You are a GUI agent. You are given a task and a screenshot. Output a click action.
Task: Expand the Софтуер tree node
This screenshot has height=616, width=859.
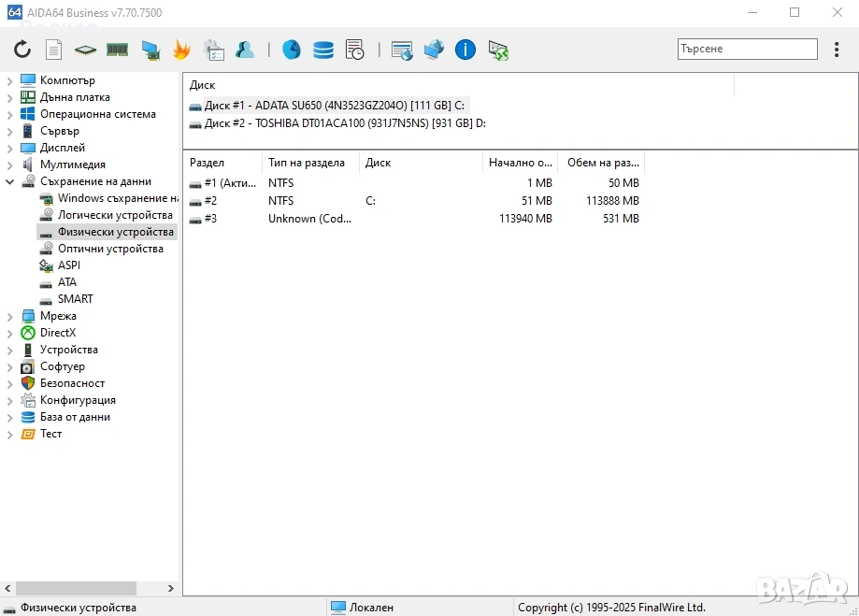click(x=9, y=367)
